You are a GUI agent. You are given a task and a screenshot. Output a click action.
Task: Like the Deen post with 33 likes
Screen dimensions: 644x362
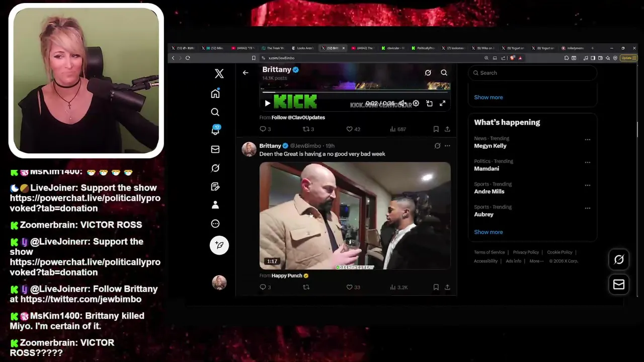[353, 287]
